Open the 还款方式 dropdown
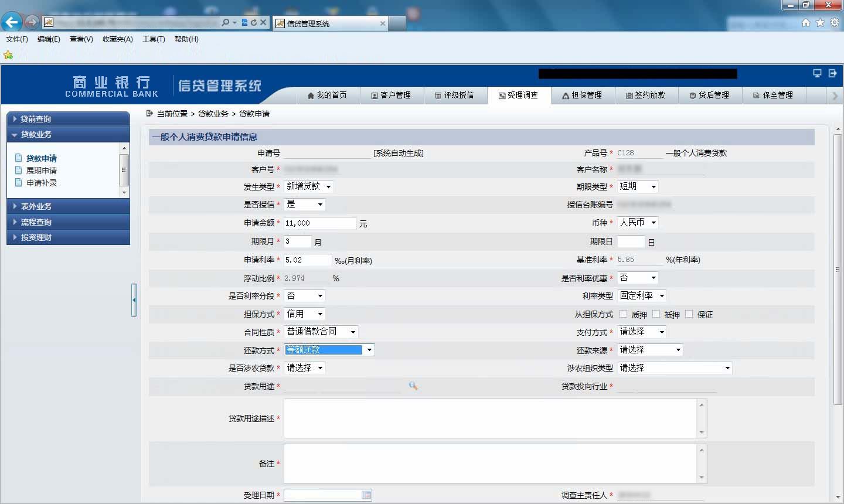 click(x=329, y=350)
